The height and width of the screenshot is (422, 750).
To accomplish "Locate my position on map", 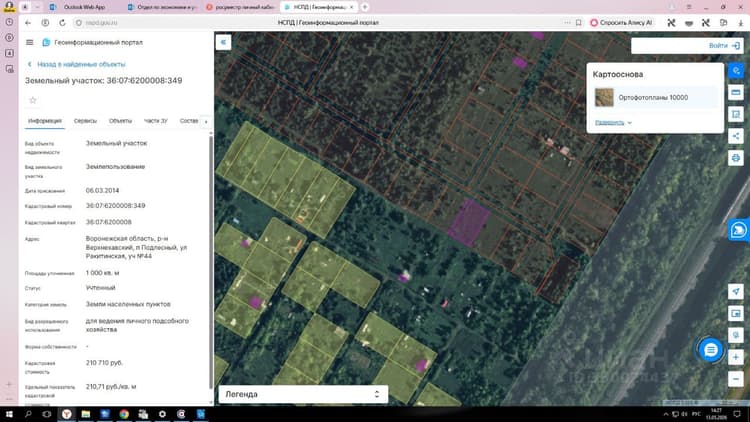I will pyautogui.click(x=736, y=291).
